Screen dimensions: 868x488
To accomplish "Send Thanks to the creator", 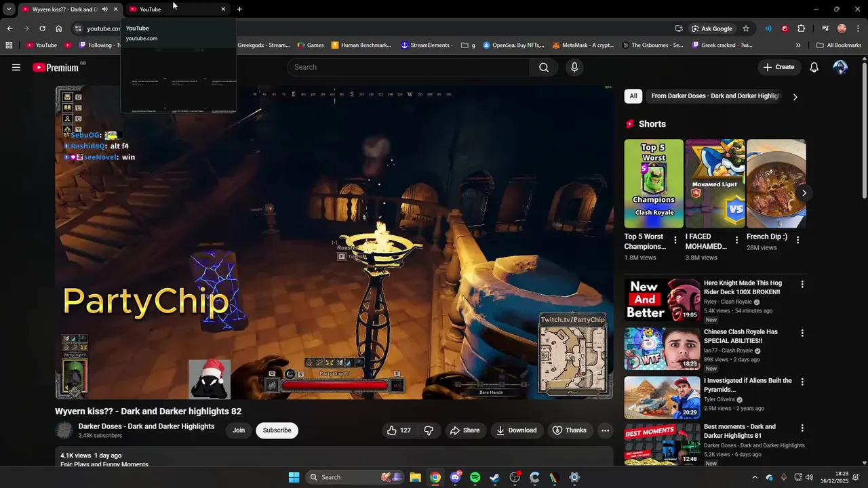I will tap(570, 430).
